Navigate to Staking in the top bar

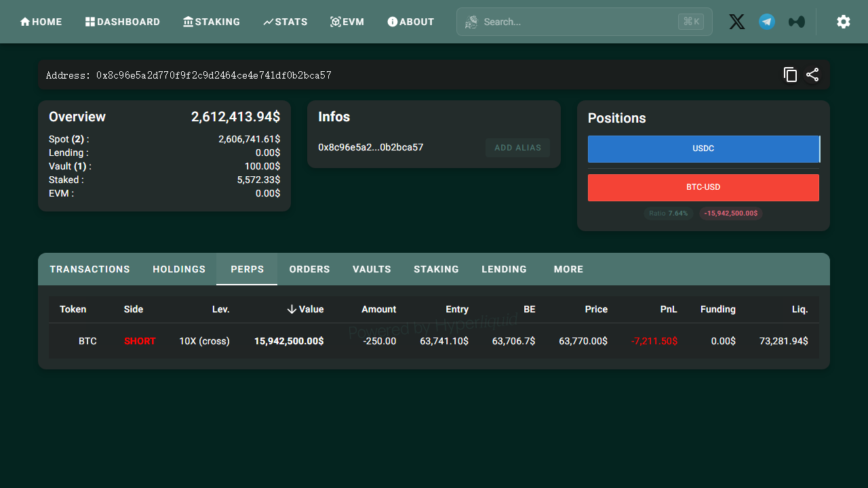pos(212,22)
